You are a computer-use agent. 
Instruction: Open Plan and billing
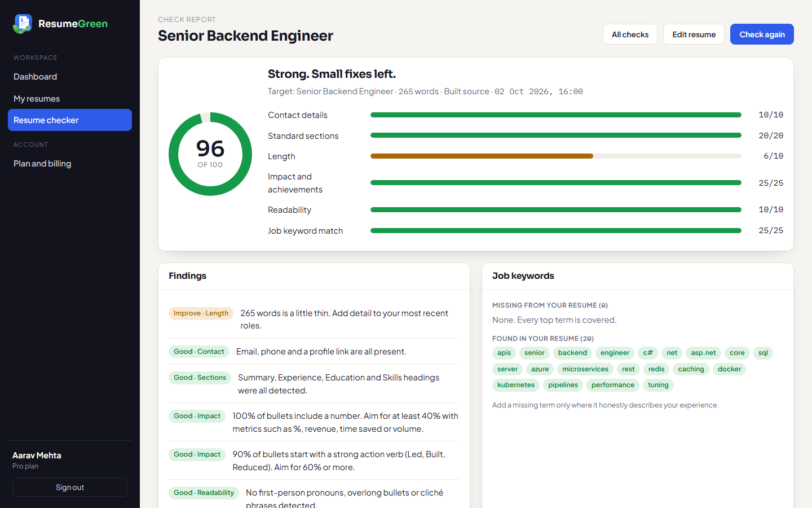[70, 164]
